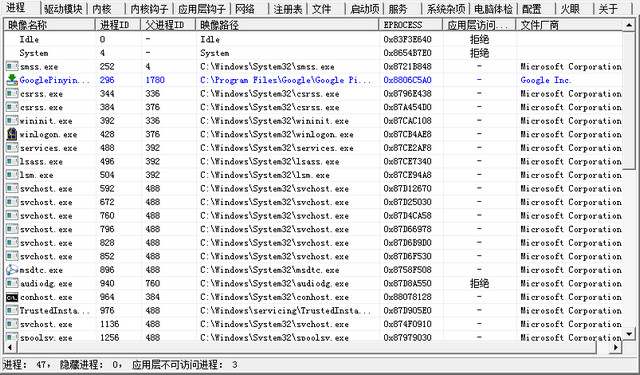The width and height of the screenshot is (640, 375).
Task: Click the GooglePinyin process icon
Action: [x=12, y=80]
